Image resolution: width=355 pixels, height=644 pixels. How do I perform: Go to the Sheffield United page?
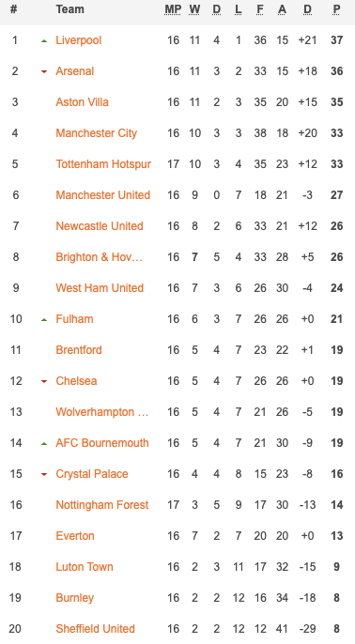pos(96,629)
